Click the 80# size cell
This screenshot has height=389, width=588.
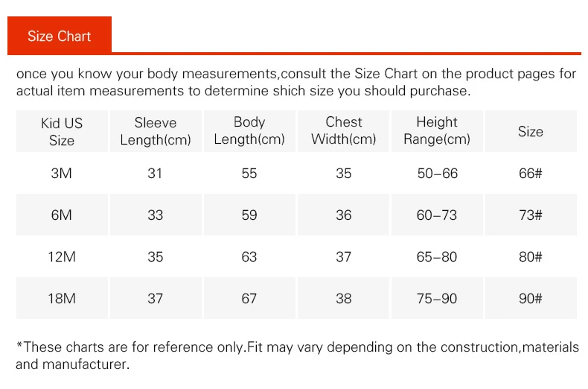point(531,256)
